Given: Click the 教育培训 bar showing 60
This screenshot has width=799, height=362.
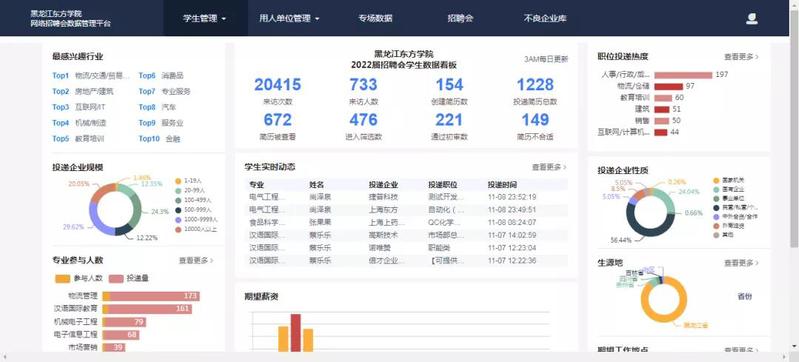Looking at the screenshot, I should click(663, 98).
